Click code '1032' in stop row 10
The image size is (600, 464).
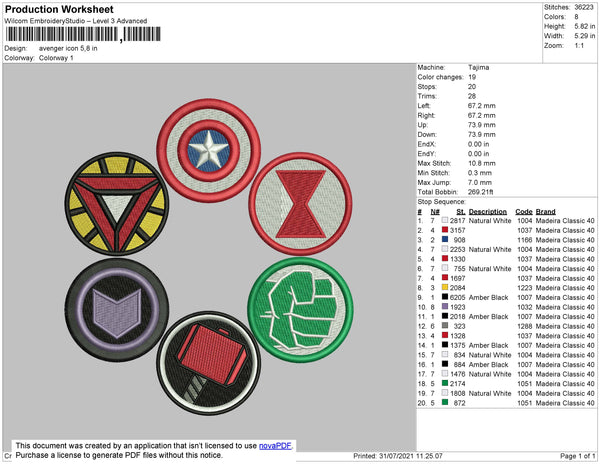pos(525,307)
